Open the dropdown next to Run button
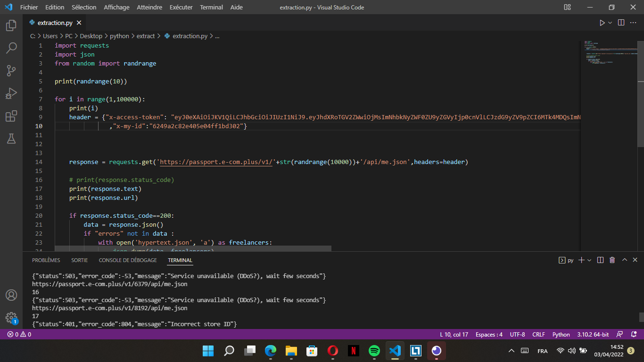 610,23
